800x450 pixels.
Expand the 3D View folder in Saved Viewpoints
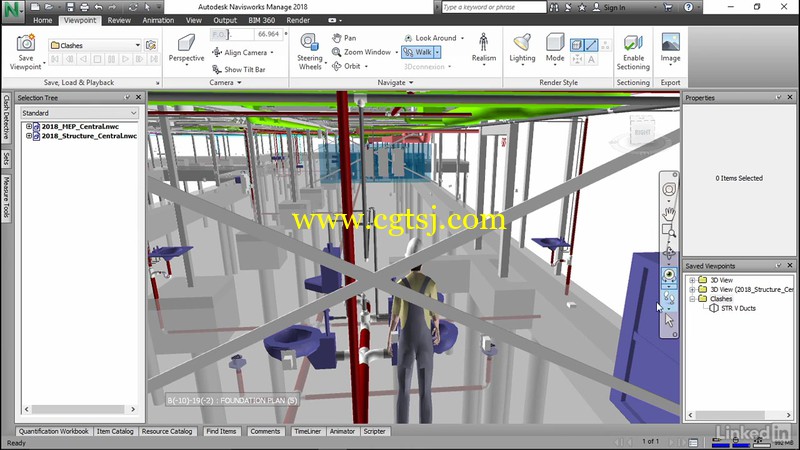pos(692,280)
